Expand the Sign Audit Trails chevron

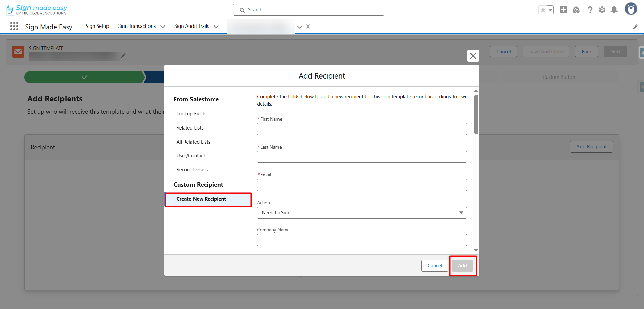coord(216,27)
